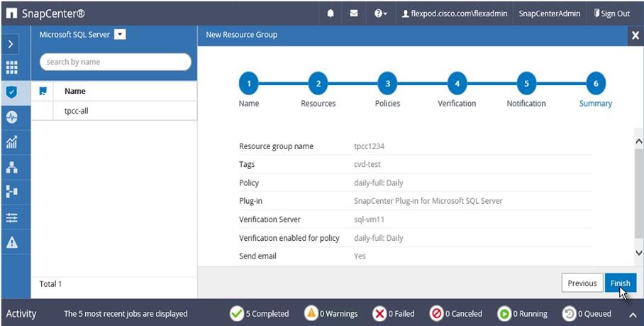Viewport: 644px width, 326px height.
Task: Click the Finish button
Action: coord(620,283)
